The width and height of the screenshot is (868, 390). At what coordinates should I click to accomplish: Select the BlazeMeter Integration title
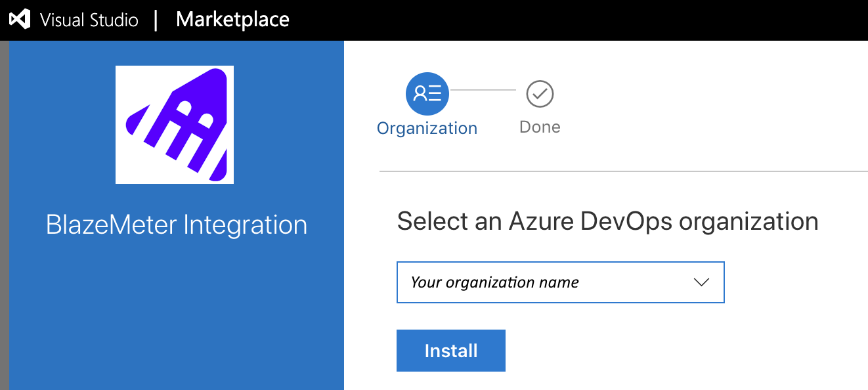pos(177,225)
